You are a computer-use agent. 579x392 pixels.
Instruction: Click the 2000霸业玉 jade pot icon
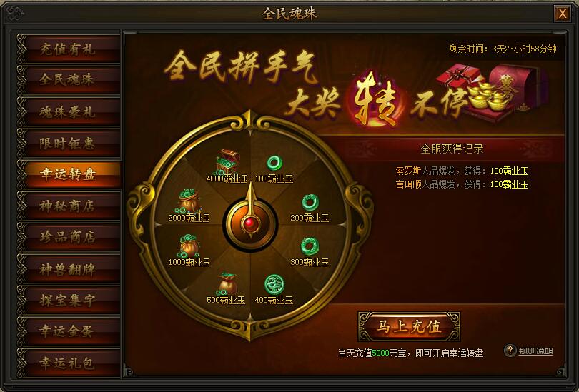(x=189, y=201)
